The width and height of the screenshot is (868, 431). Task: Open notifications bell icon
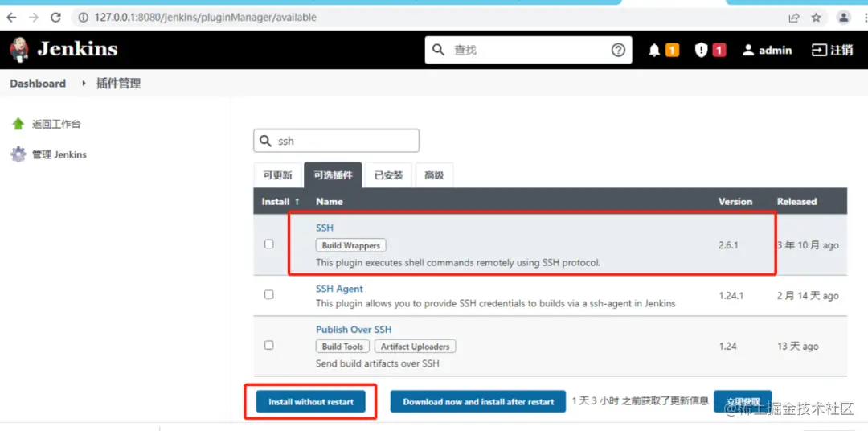tap(654, 51)
